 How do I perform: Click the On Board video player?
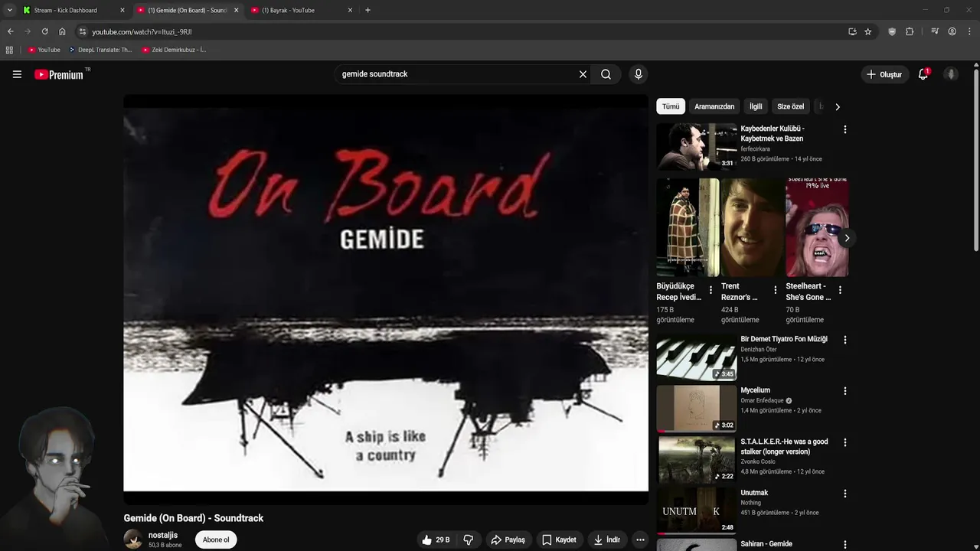(x=386, y=299)
